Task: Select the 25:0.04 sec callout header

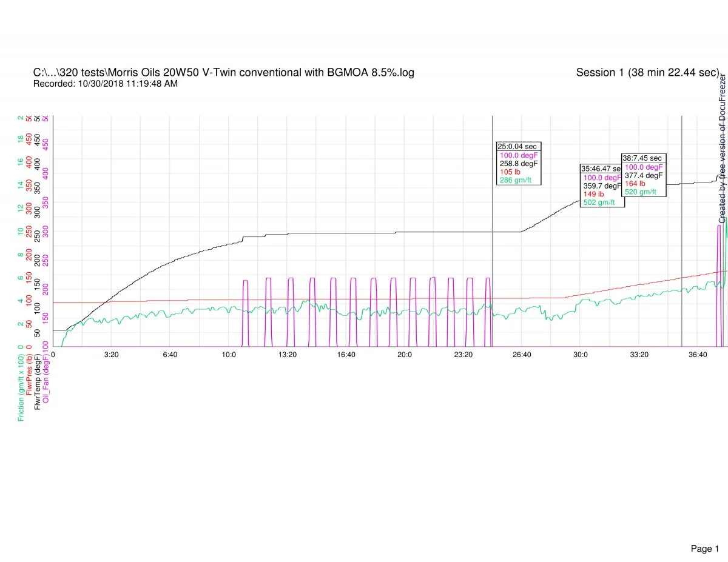Action: [517, 146]
